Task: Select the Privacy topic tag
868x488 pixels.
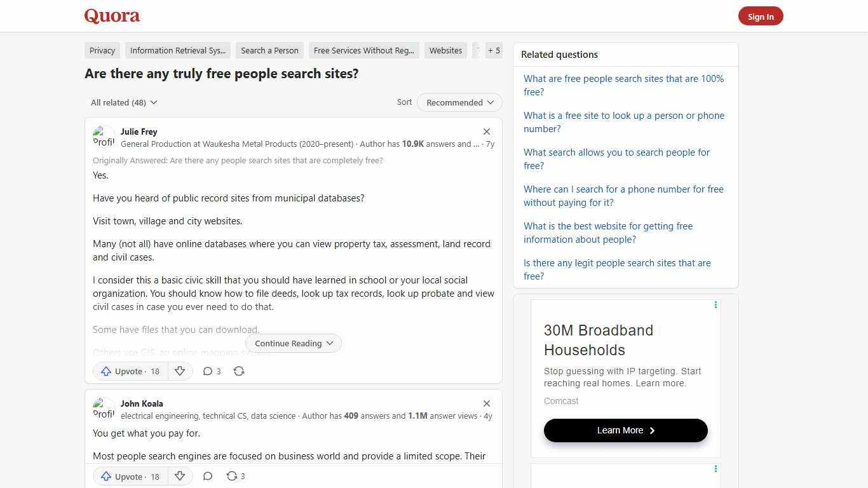Action: [x=102, y=50]
